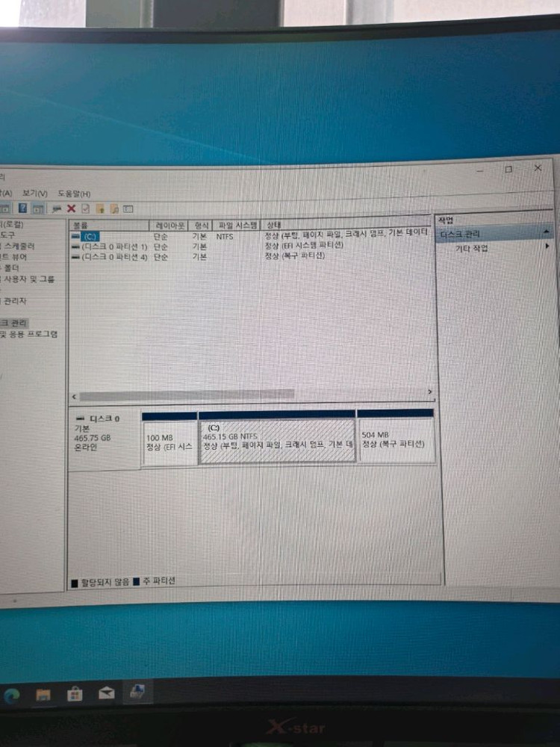Click the black 할당되지 않음 legend swatch
Screen dimensions: 560x747
click(x=75, y=583)
